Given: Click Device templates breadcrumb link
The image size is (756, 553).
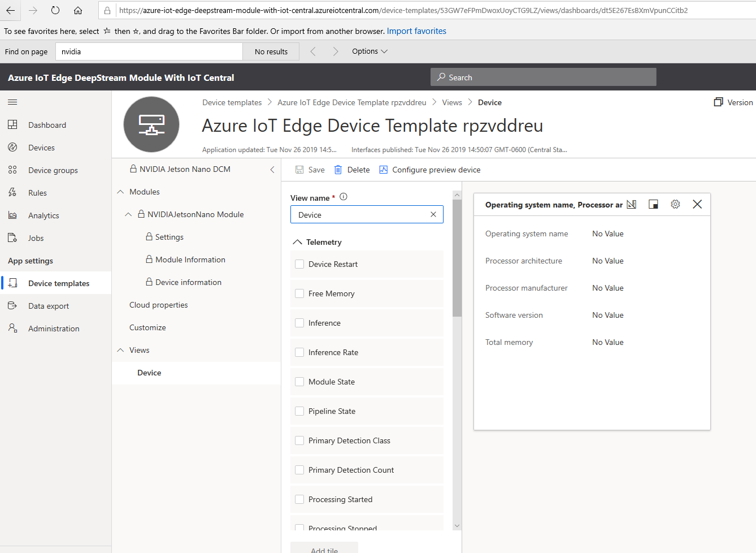Looking at the screenshot, I should pyautogui.click(x=232, y=102).
